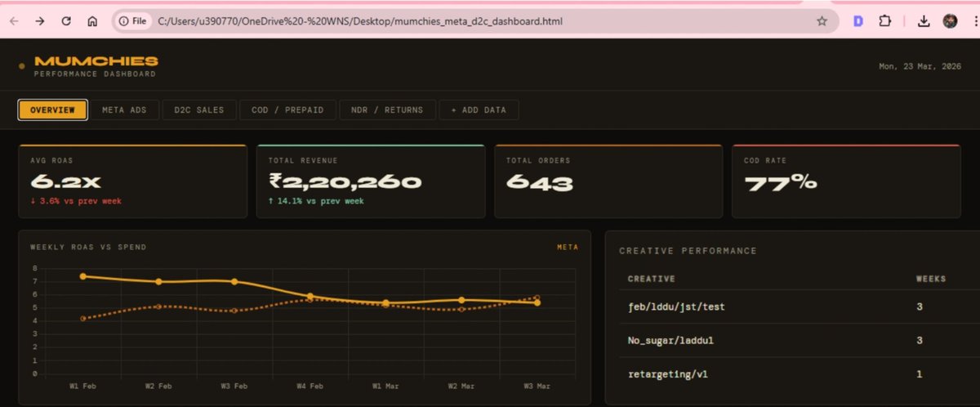
Task: Open the user profile avatar
Action: point(950,21)
